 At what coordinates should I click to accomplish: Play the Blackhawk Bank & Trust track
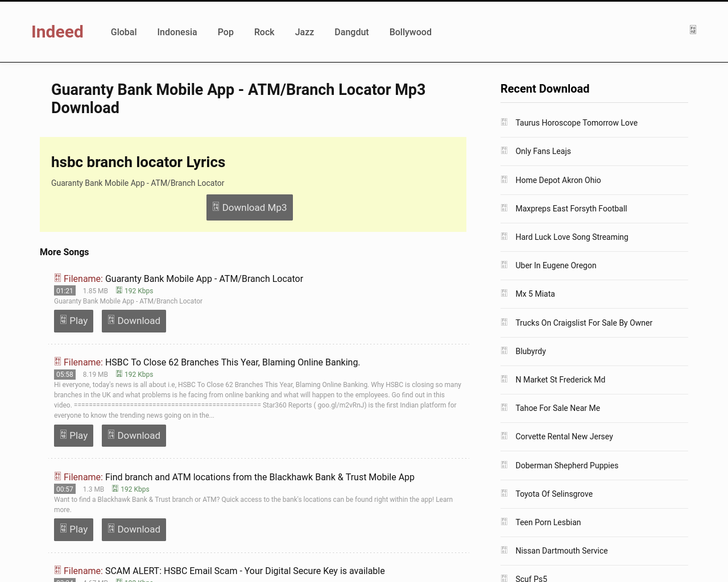[73, 530]
